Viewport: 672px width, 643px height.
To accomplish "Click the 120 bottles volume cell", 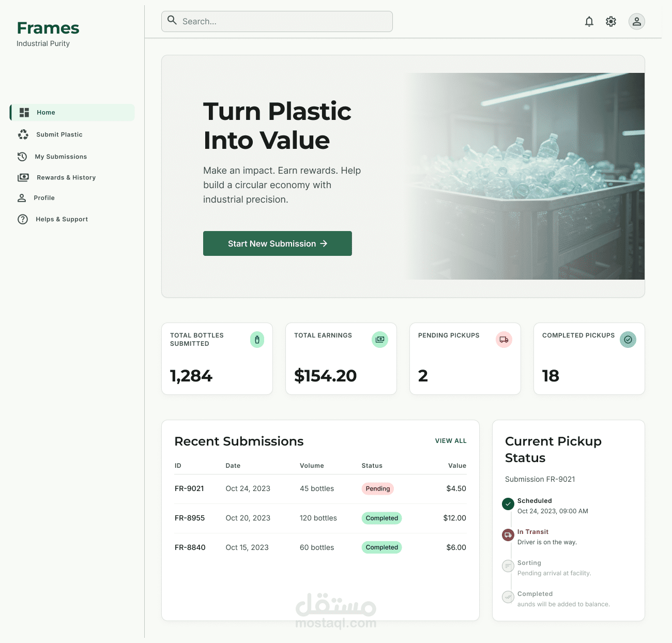I will (x=318, y=518).
